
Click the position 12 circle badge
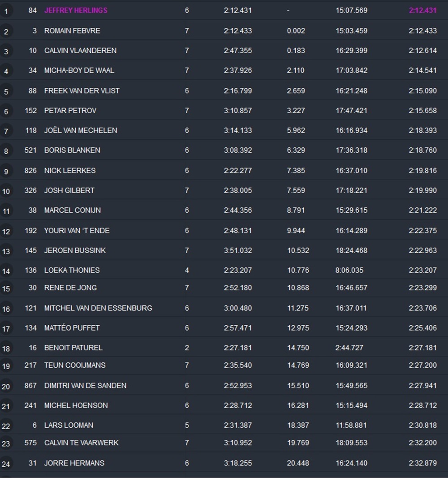(x=6, y=231)
